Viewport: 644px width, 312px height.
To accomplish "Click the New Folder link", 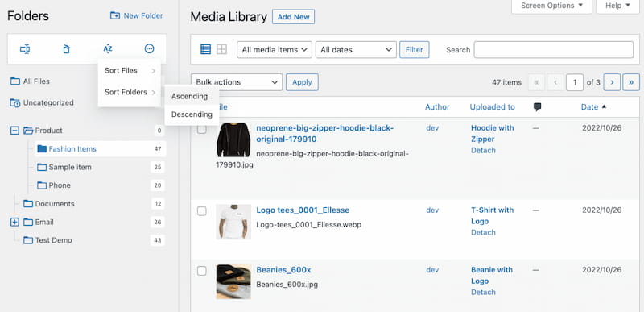I will [x=136, y=15].
